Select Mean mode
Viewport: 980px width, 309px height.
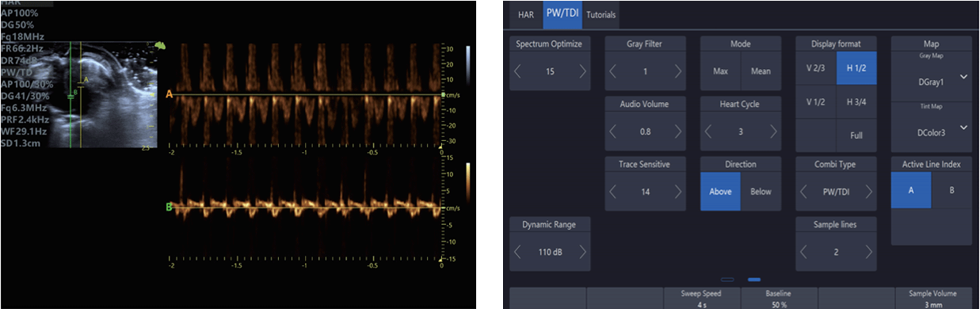coord(761,71)
